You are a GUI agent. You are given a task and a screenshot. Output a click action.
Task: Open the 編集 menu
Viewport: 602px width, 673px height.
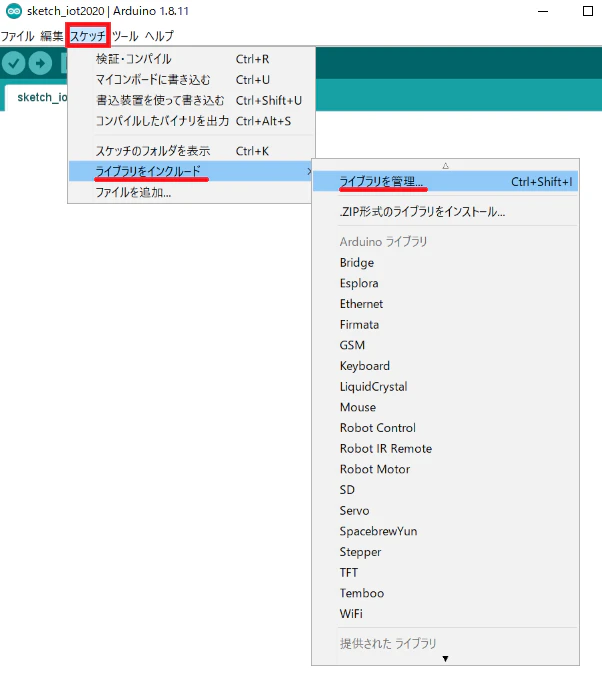point(51,36)
